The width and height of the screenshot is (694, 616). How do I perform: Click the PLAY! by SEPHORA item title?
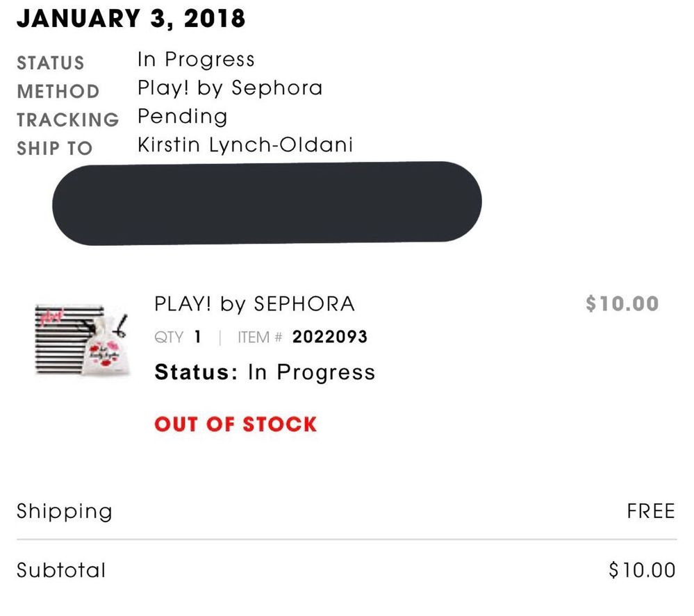pos(255,304)
